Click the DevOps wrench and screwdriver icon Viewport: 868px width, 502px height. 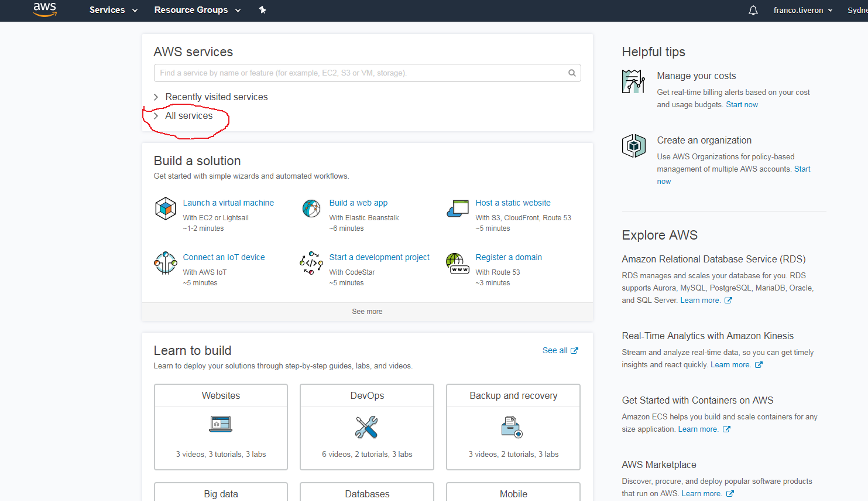366,428
